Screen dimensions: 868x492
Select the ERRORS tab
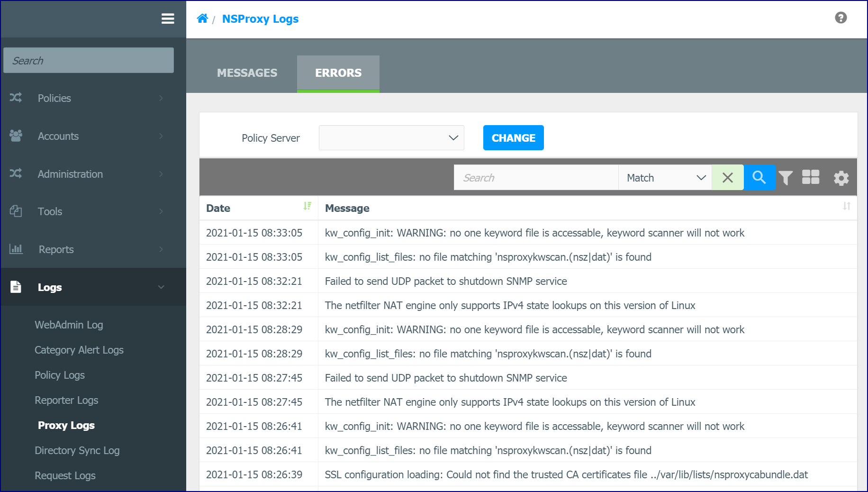point(338,73)
